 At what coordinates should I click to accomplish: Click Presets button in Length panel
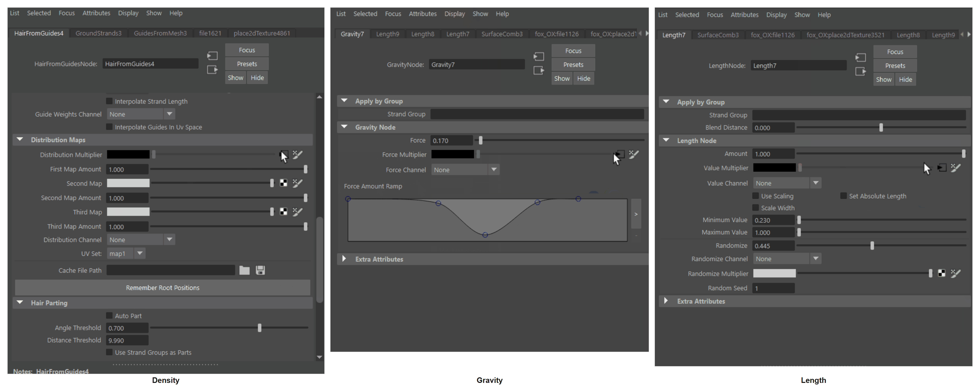[895, 66]
